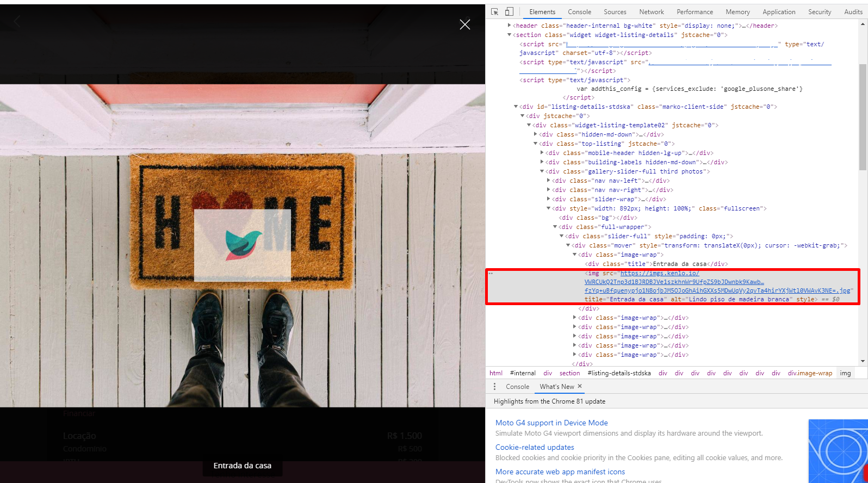Screen dimensions: 868x483
Task: Click the 'var addthis_config' script line
Action: [x=690, y=89]
